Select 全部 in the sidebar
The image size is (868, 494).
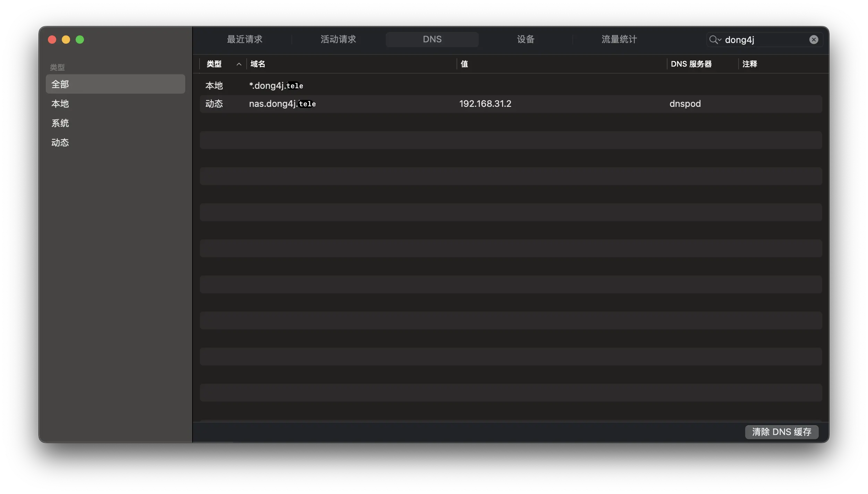60,84
